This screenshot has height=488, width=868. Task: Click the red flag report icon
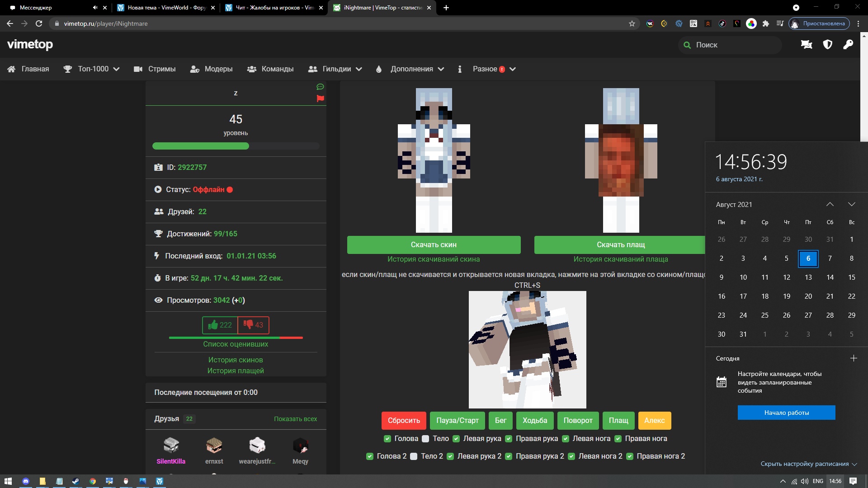pyautogui.click(x=320, y=99)
